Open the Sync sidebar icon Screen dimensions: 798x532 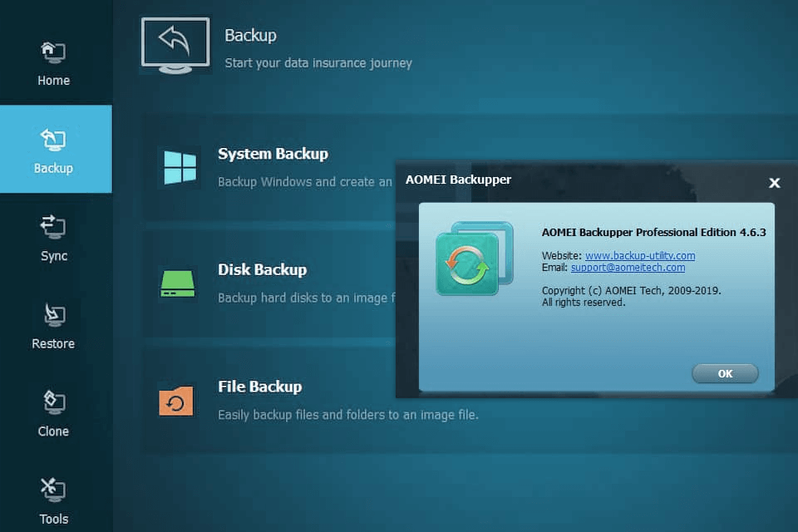pyautogui.click(x=53, y=227)
